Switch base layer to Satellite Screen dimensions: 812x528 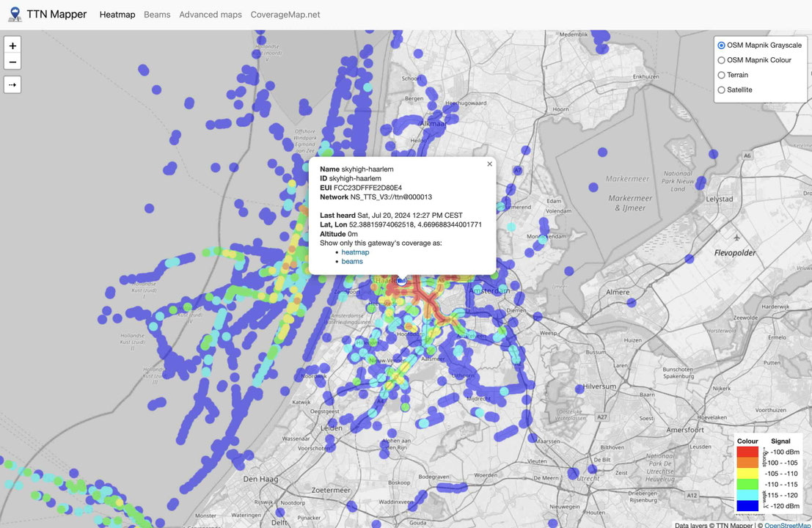(x=721, y=90)
